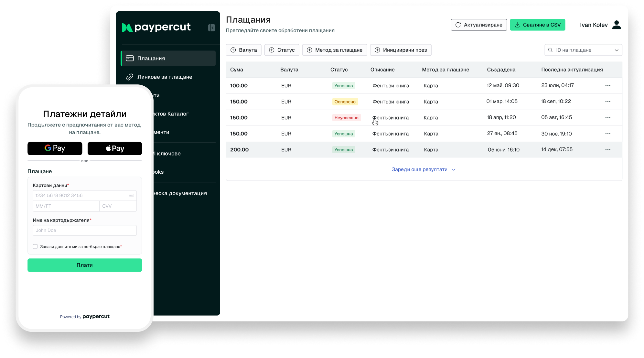Click the Метод за плащане column header
Screen dimensions: 644x358
click(x=445, y=70)
